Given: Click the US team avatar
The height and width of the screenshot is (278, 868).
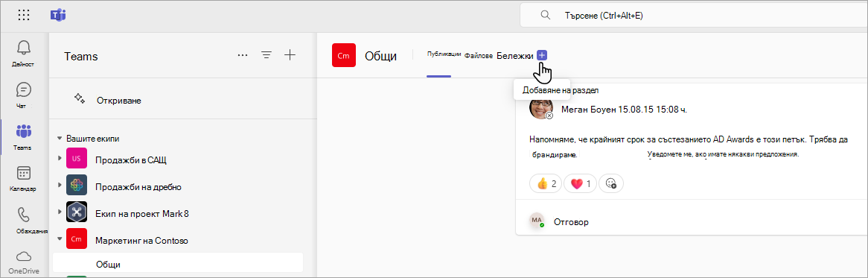Looking at the screenshot, I should [x=77, y=159].
